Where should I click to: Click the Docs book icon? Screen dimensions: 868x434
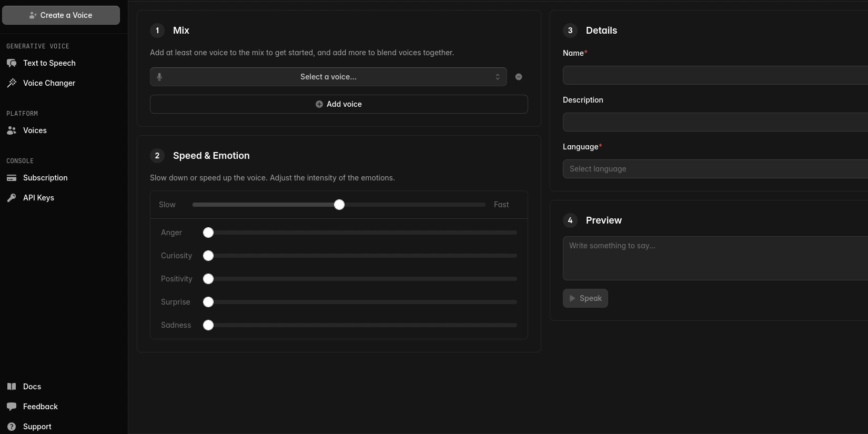[12, 387]
